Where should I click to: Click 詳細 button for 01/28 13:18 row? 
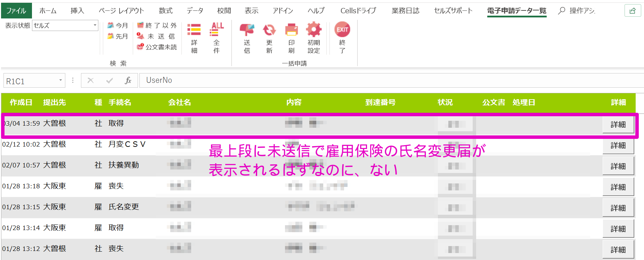tap(618, 187)
